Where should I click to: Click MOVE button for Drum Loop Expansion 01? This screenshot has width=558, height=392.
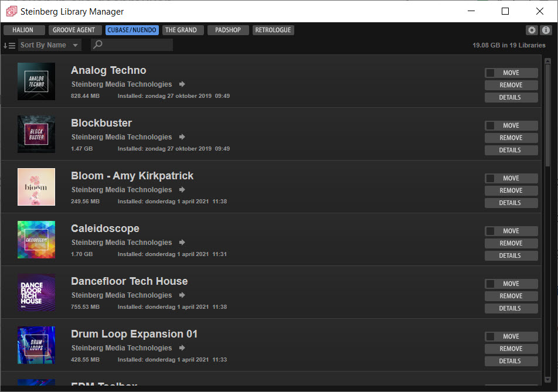tap(511, 336)
